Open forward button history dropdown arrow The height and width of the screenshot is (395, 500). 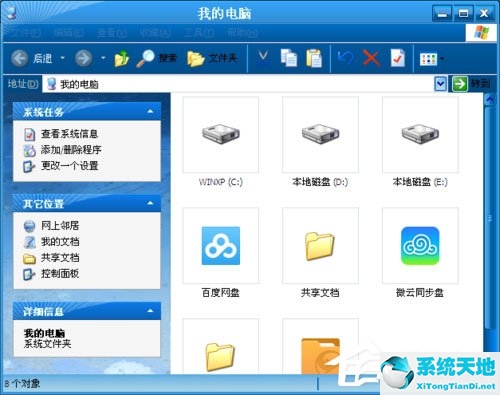[x=103, y=58]
